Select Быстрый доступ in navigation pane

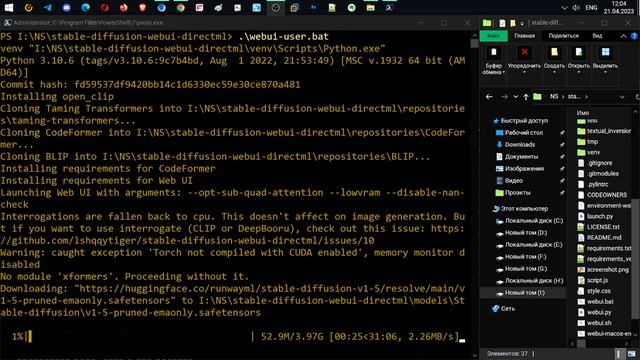click(x=520, y=121)
